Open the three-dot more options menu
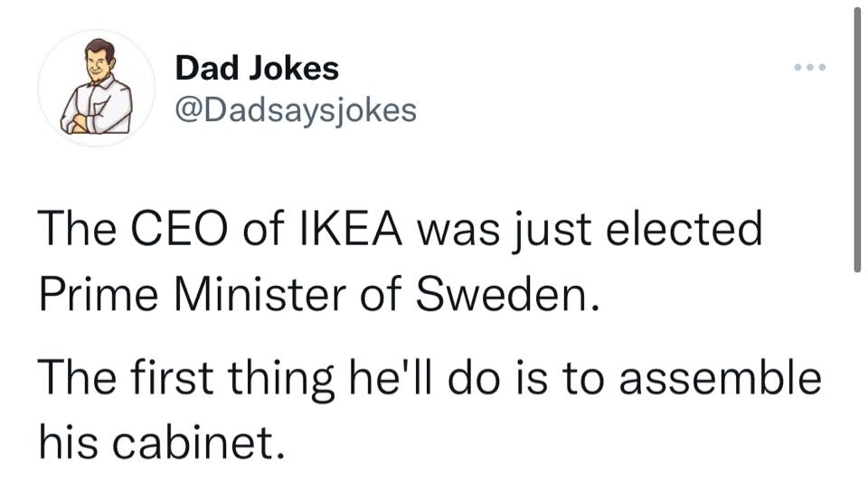868x503 pixels. (809, 69)
